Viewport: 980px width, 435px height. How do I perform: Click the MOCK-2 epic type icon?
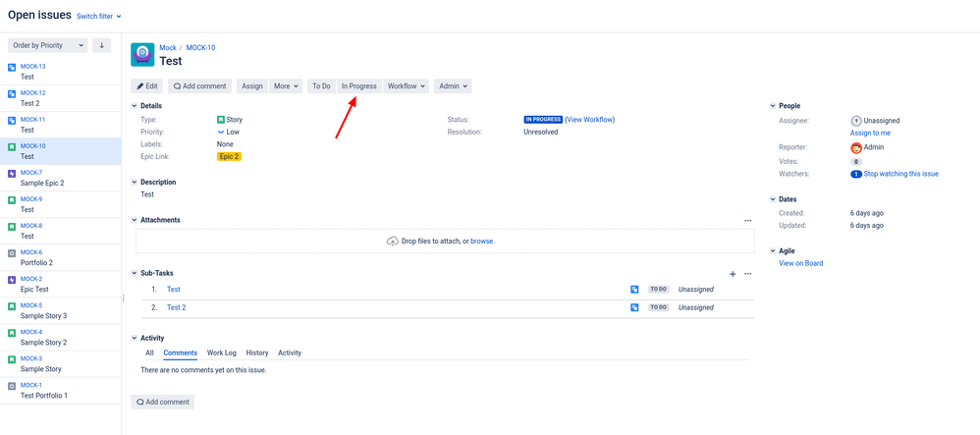coord(11,280)
